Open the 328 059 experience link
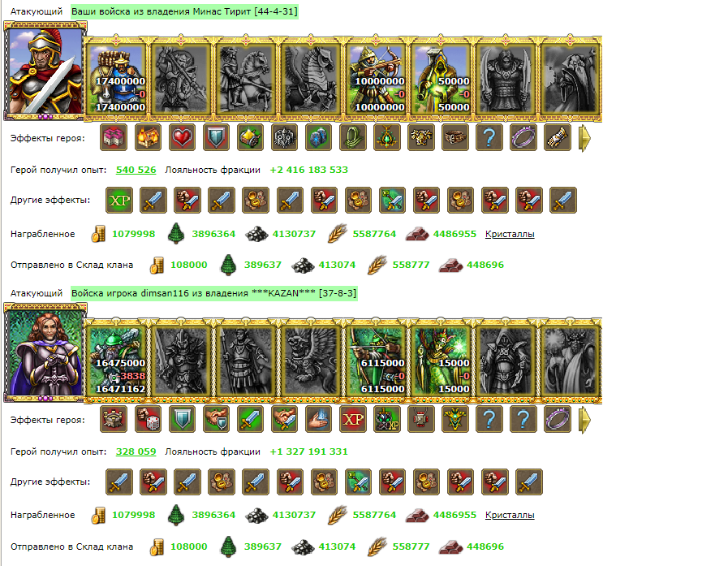Screen dimensions: 728x566 point(136,452)
